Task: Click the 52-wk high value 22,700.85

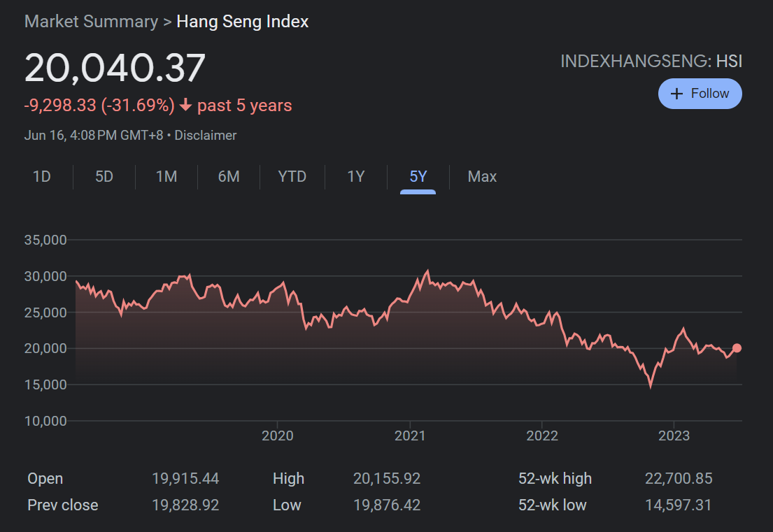Action: [x=679, y=478]
